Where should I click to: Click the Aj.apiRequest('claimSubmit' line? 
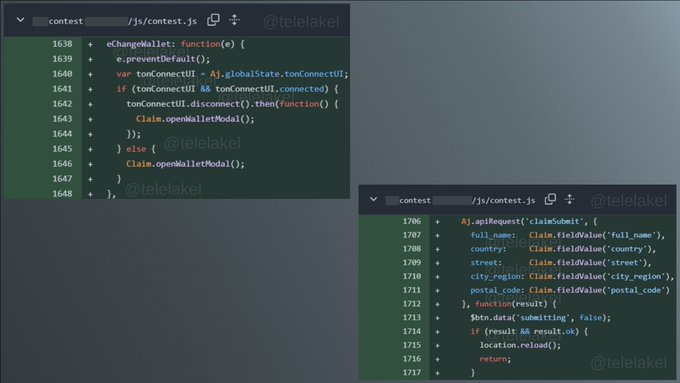point(529,221)
